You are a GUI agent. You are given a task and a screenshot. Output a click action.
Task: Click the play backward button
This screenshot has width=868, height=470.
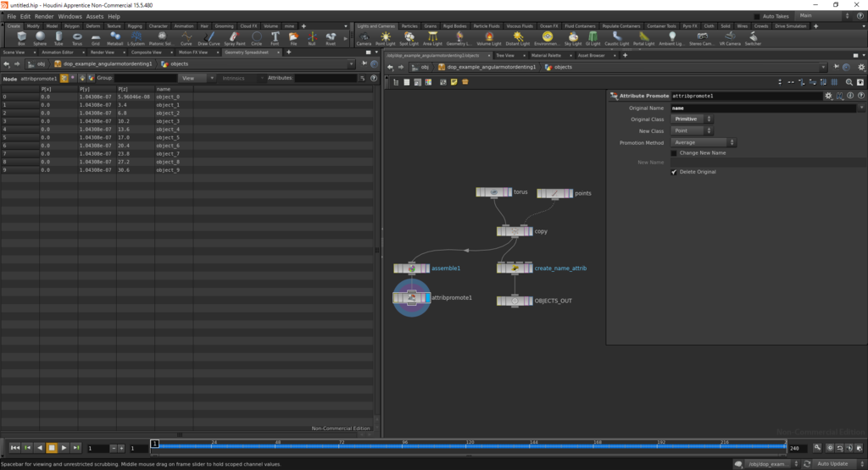(39, 448)
